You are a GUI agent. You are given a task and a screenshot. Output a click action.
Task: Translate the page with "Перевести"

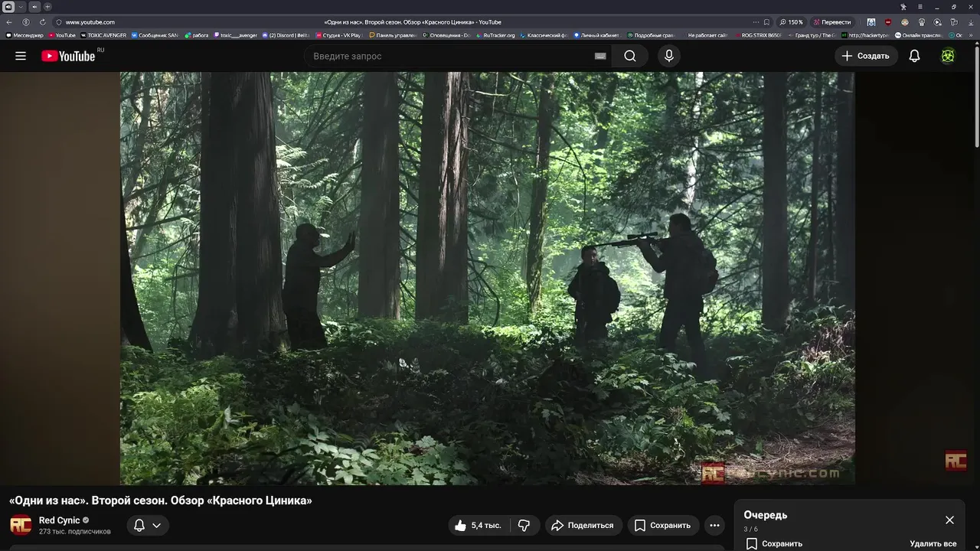click(x=832, y=22)
